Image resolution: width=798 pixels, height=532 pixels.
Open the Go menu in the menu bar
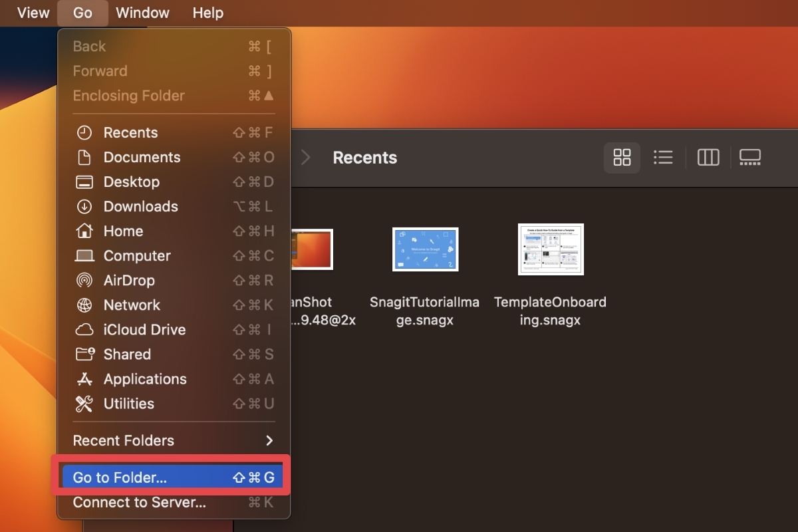coord(82,13)
